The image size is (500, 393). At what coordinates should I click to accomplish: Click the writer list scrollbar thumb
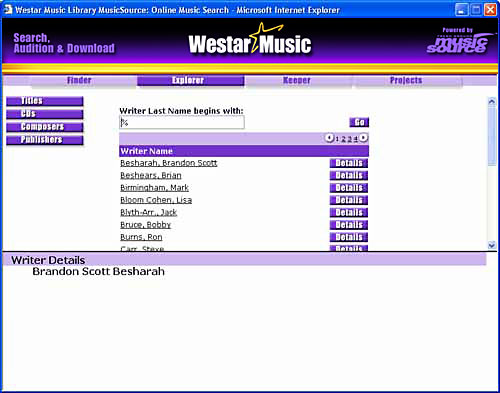[492, 136]
